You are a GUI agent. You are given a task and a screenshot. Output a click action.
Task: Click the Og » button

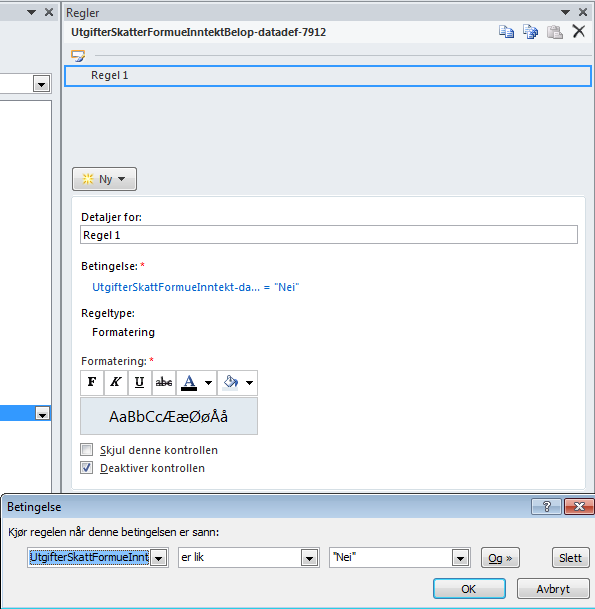(x=500, y=558)
